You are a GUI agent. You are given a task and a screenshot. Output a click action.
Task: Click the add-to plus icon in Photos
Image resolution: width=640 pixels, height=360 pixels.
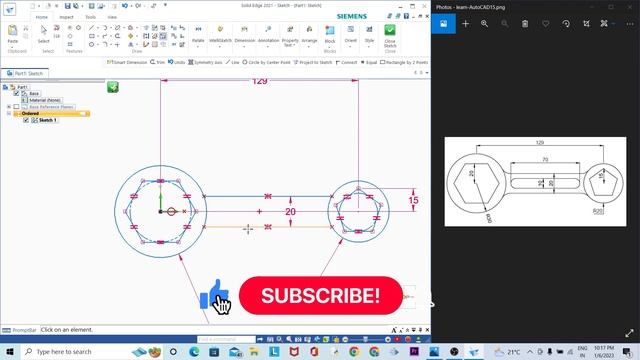(465, 24)
